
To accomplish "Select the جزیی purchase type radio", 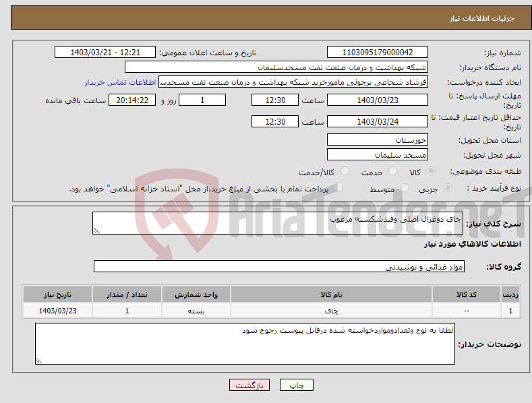I will pos(448,187).
